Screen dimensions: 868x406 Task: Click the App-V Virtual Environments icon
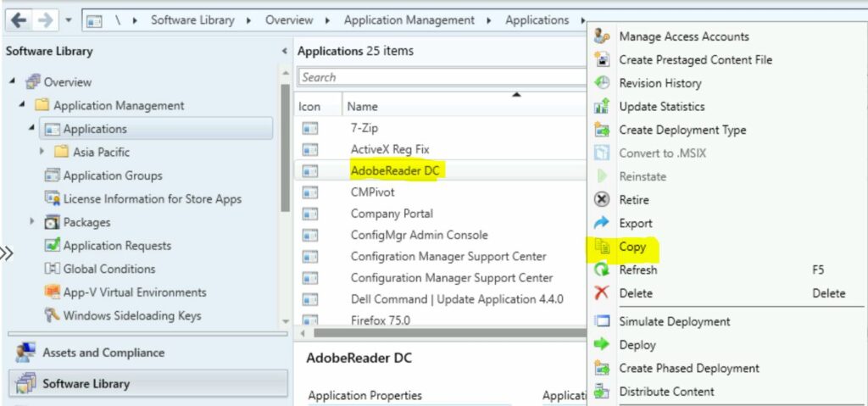point(52,292)
